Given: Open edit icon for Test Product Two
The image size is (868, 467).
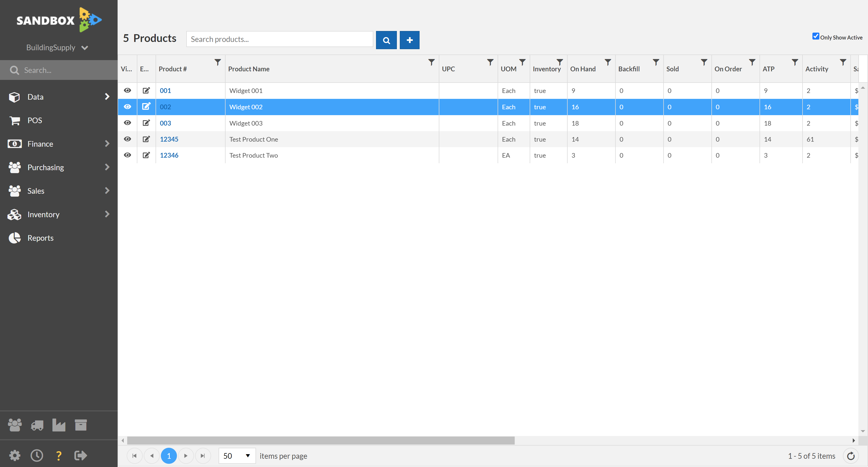Looking at the screenshot, I should (146, 155).
